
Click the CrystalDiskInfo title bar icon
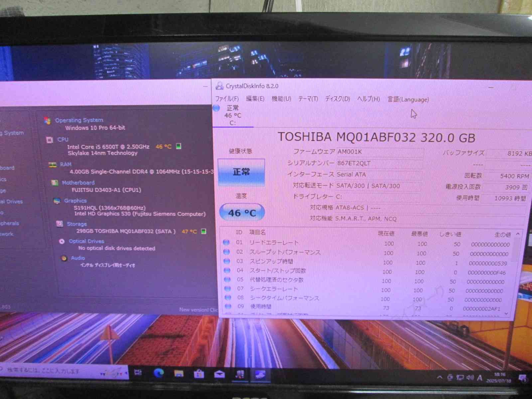[x=219, y=86]
